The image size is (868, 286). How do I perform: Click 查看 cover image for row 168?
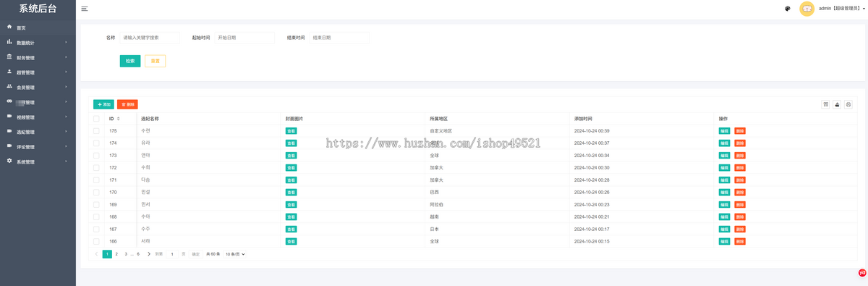tap(292, 216)
